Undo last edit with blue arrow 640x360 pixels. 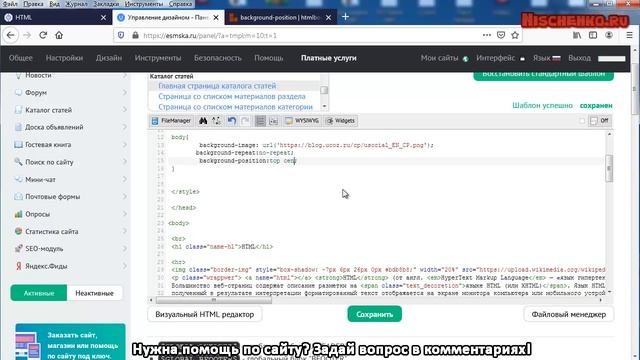pos(232,121)
